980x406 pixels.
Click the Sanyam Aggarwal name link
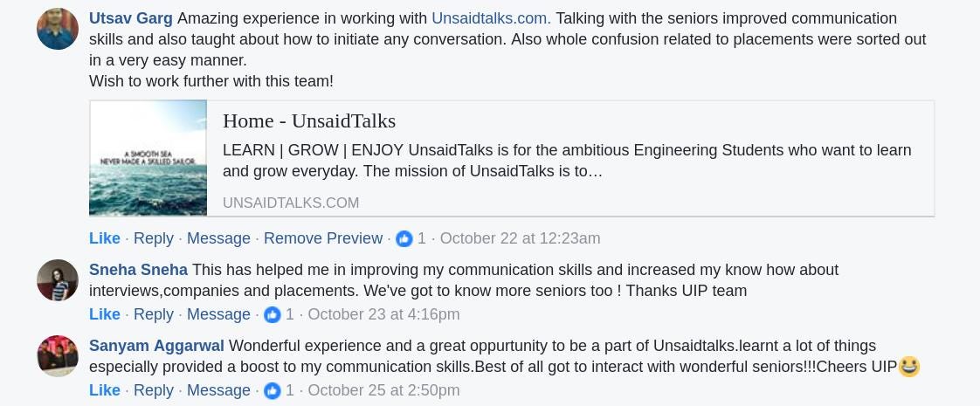pyautogui.click(x=156, y=346)
